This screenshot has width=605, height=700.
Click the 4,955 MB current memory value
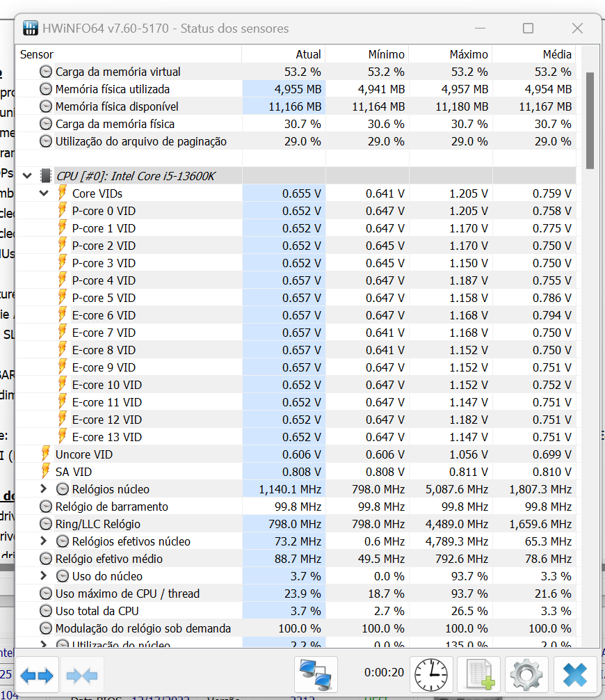click(298, 89)
